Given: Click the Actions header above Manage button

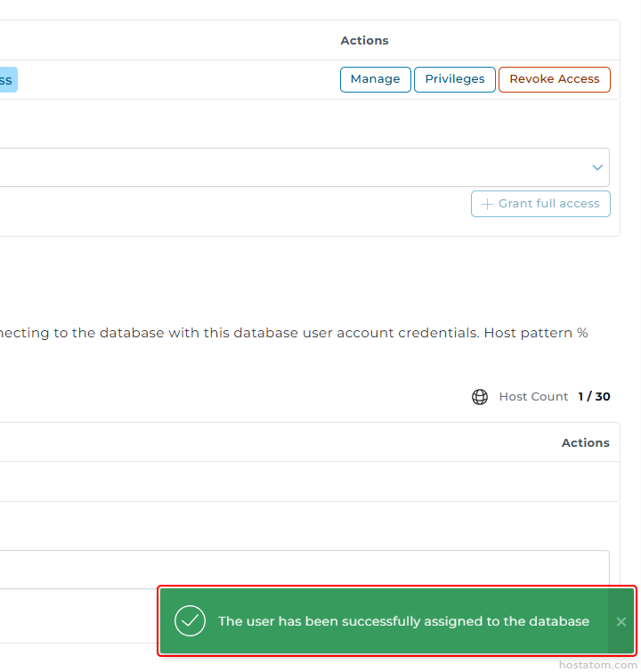Looking at the screenshot, I should [364, 40].
